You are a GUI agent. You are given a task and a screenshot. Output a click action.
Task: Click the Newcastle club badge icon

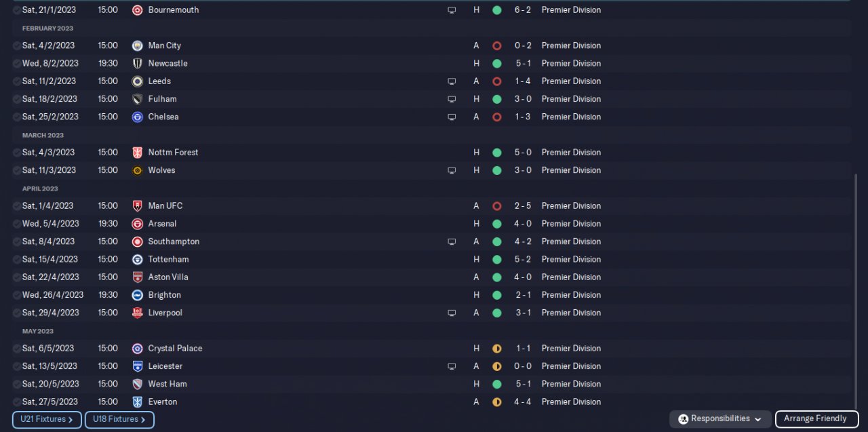[x=137, y=63]
